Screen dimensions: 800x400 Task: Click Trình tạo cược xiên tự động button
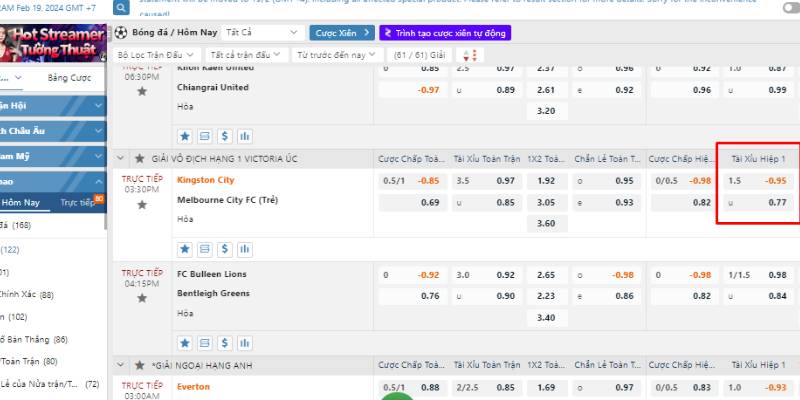[x=445, y=32]
